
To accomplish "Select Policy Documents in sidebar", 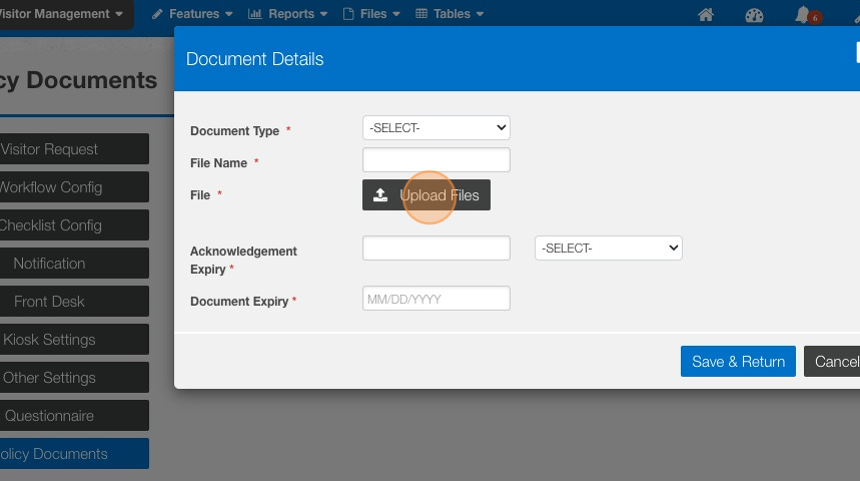I will 74,454.
